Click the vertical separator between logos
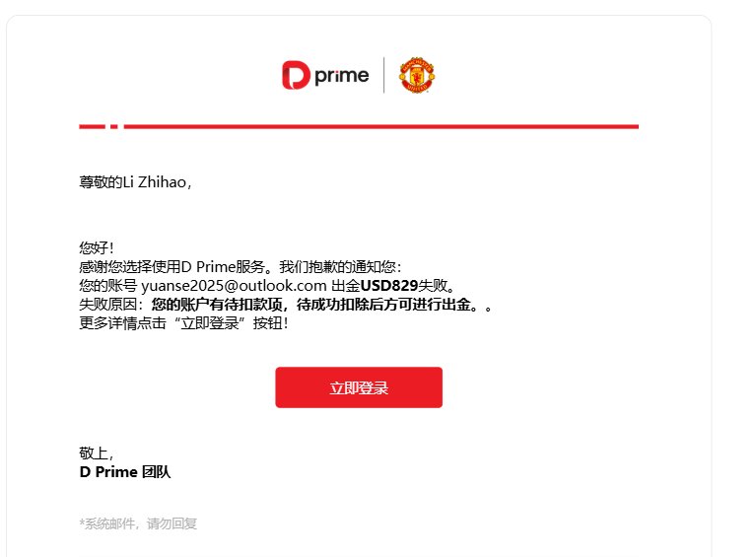Viewport: 756px width, 557px height. tap(383, 75)
